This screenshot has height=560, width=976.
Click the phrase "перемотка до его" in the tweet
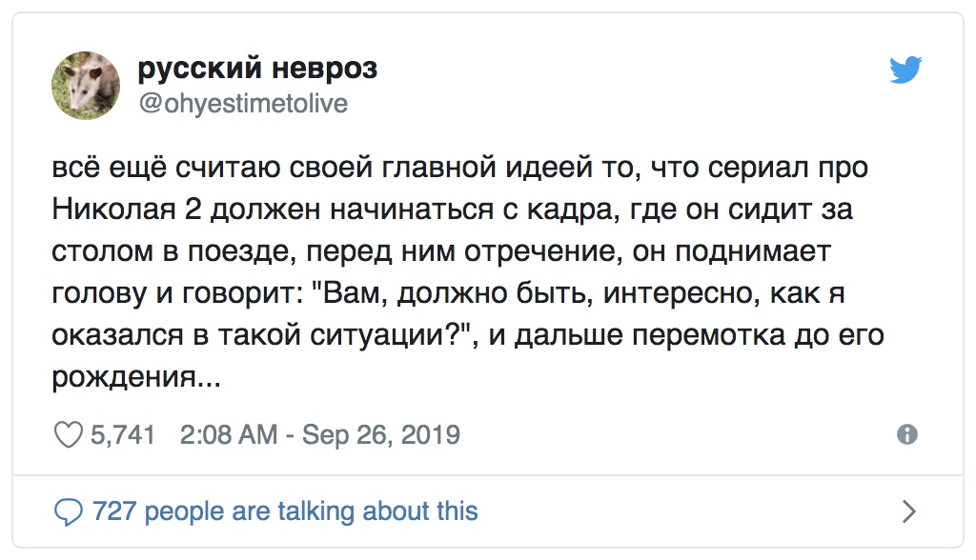click(758, 334)
